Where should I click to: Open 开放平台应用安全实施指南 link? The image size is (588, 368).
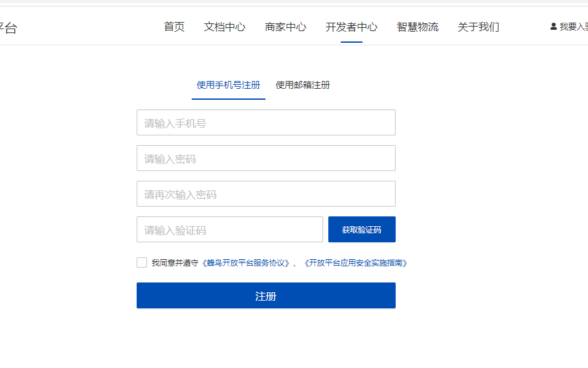point(356,263)
